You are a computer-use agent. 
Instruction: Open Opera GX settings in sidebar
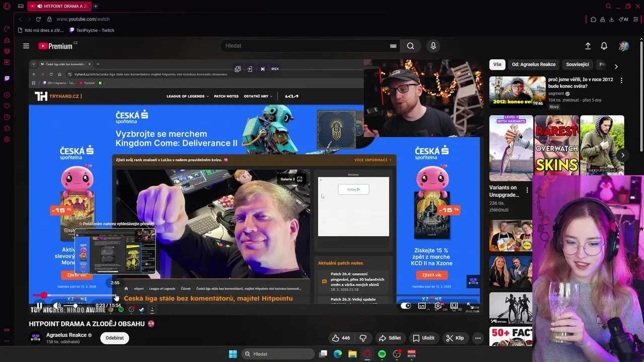pos(7,139)
